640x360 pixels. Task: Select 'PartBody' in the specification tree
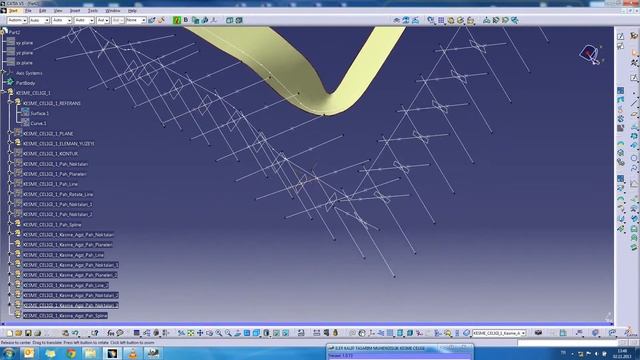coord(25,83)
